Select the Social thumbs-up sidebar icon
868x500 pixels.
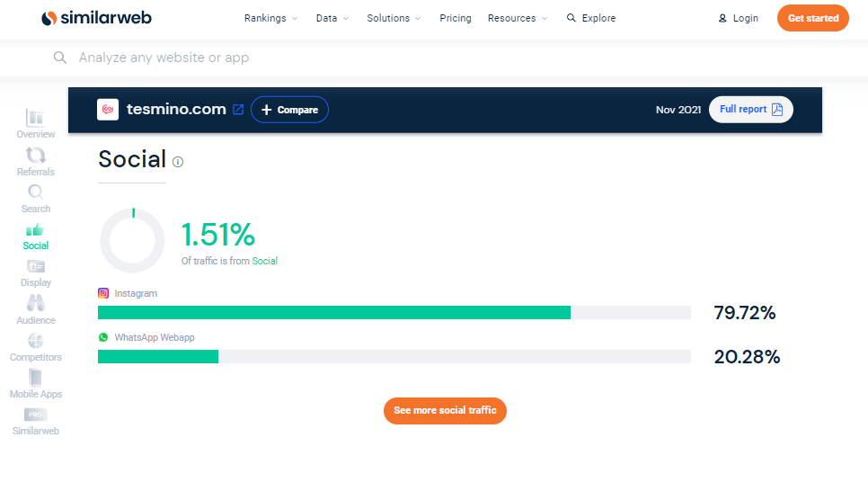(35, 229)
